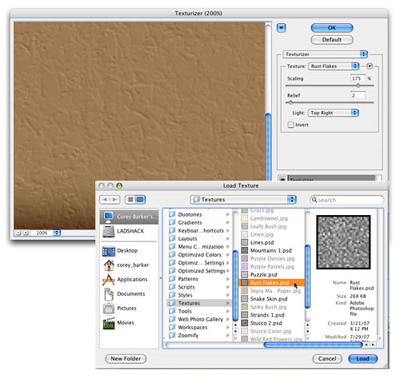Click the horizontal scrollbar in Load Texture

tap(313, 345)
